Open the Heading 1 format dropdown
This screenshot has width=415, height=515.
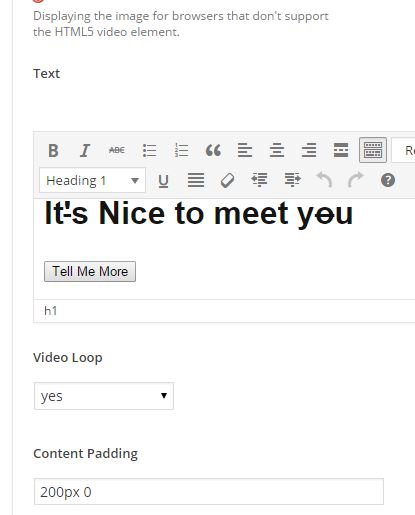pos(92,180)
